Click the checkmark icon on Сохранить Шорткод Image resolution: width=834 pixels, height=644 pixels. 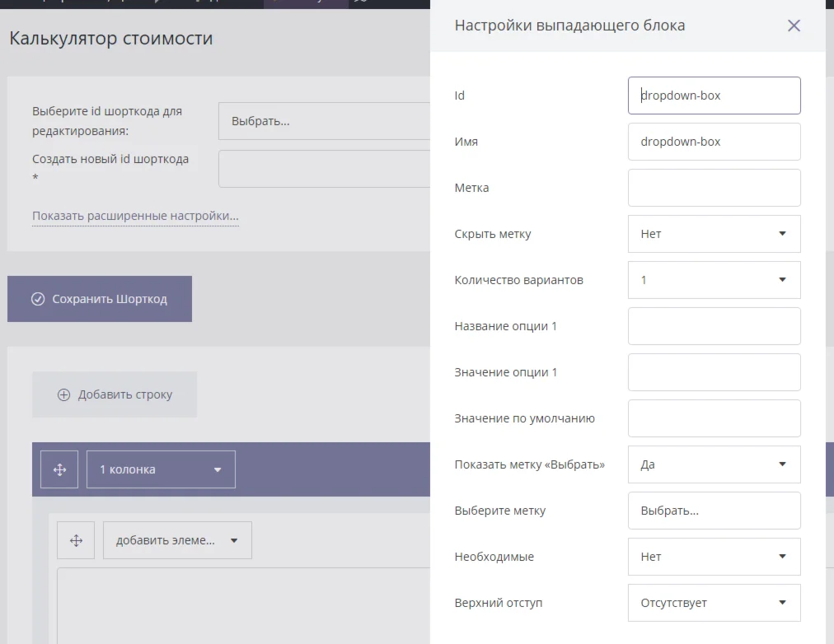(x=38, y=299)
